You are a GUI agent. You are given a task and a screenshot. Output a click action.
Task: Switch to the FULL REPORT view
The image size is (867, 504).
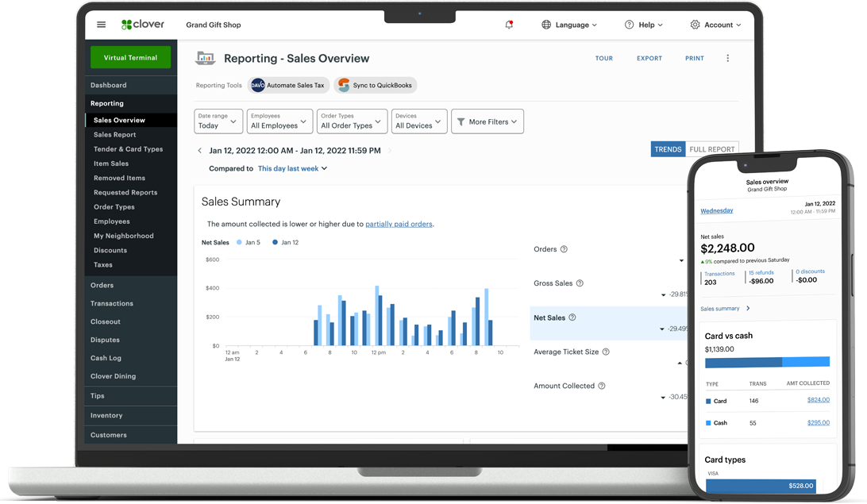coord(711,149)
